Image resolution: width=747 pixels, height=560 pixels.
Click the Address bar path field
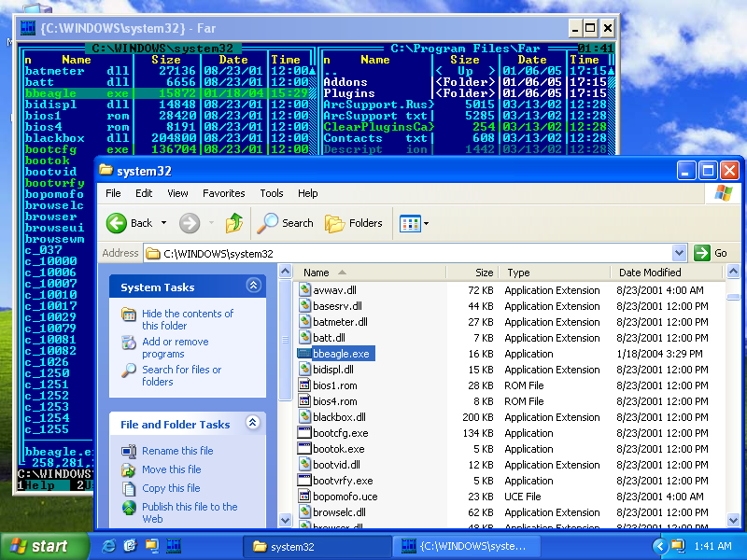(x=408, y=253)
